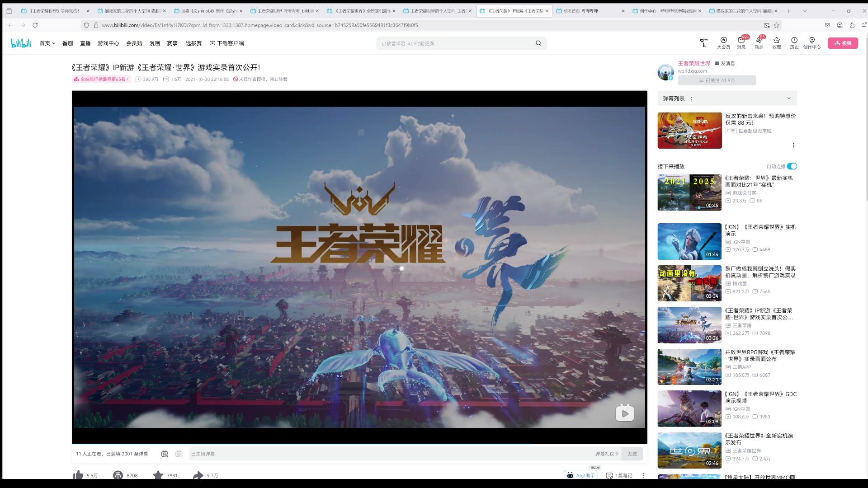Screen dimensions: 868x488
Task: Switch to the 创作中心 browser tab
Action: point(666,11)
